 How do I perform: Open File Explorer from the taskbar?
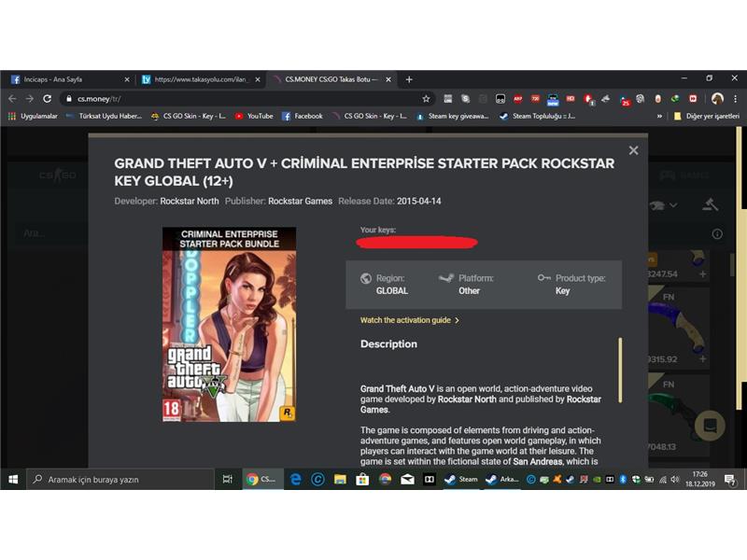tap(340, 479)
